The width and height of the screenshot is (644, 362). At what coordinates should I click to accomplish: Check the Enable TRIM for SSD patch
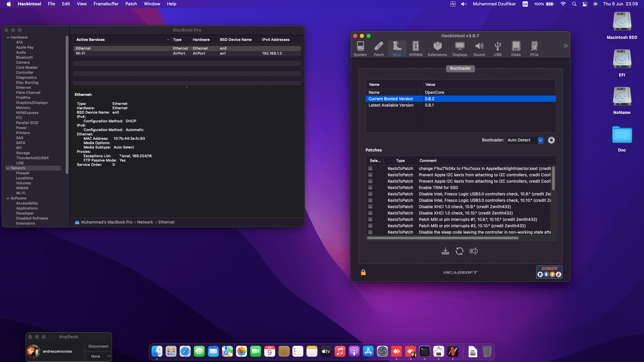(x=370, y=188)
